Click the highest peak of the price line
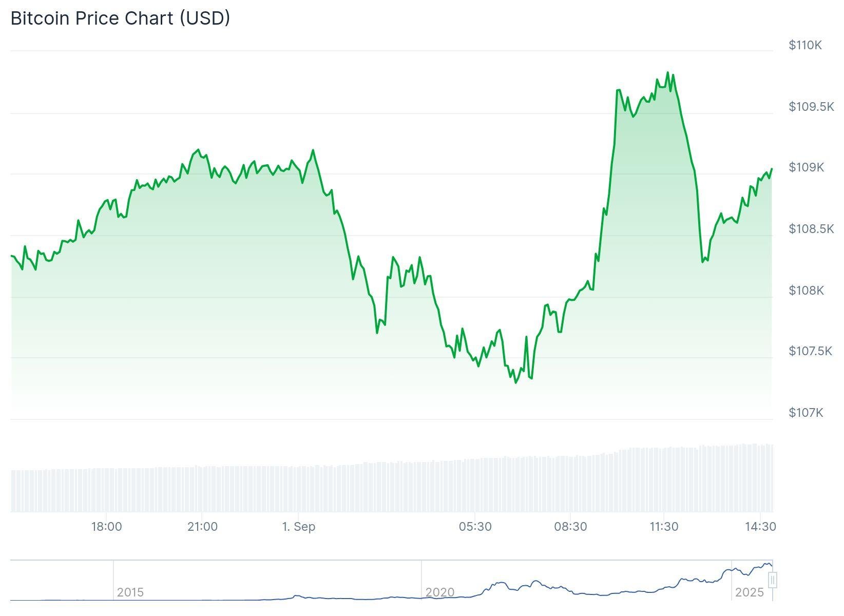 [667, 72]
